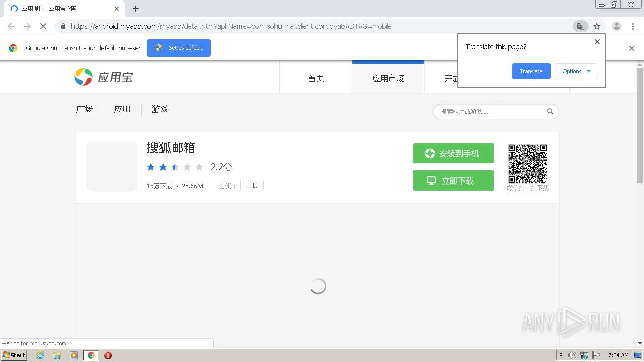Stop loading the page

click(x=43, y=26)
